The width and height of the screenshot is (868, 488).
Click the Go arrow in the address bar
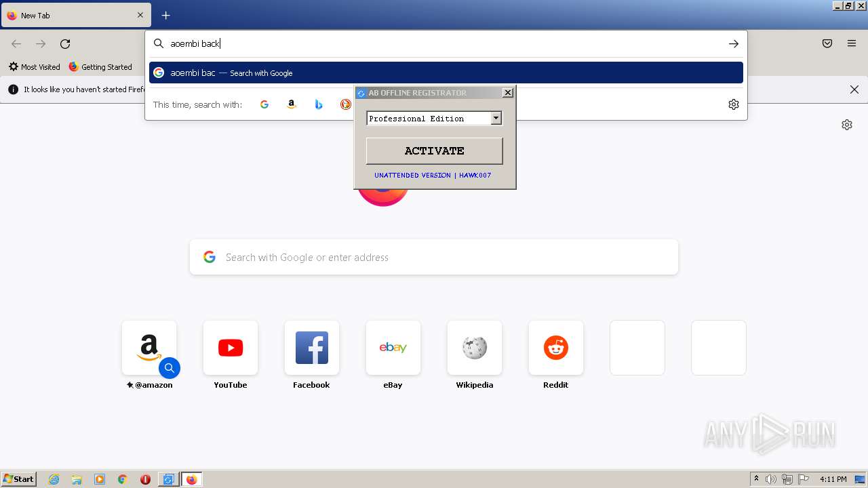(734, 43)
